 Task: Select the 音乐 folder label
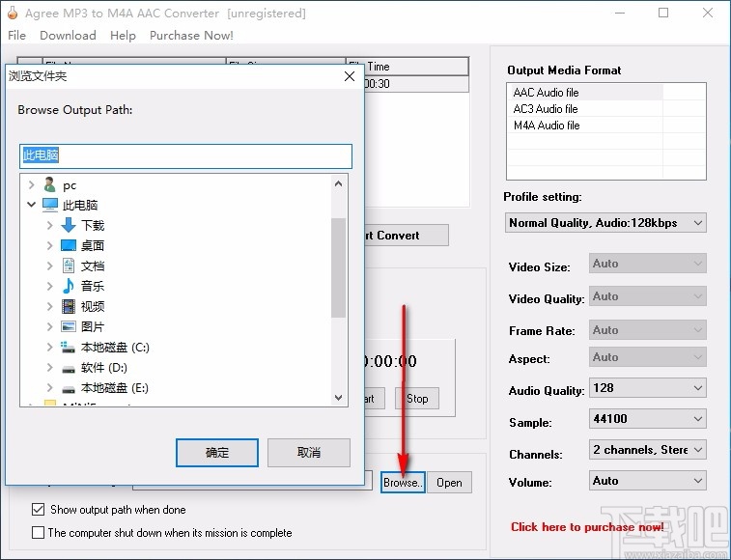pos(93,286)
